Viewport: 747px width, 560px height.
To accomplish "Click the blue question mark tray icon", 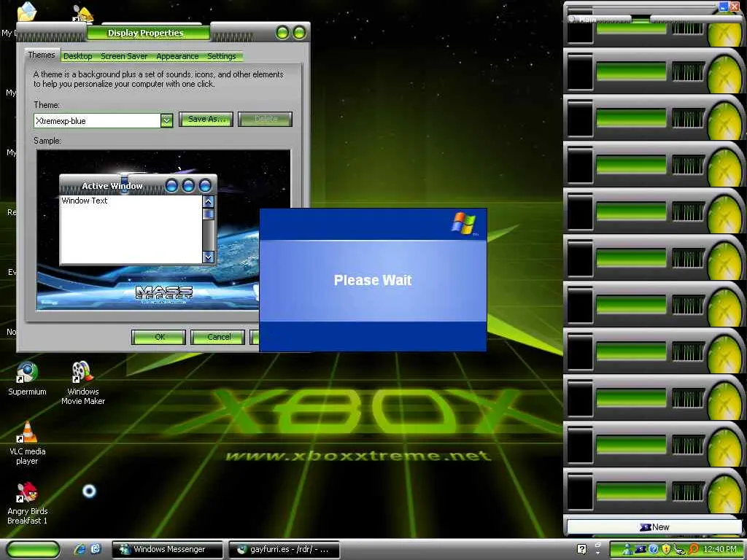I will pyautogui.click(x=654, y=549).
